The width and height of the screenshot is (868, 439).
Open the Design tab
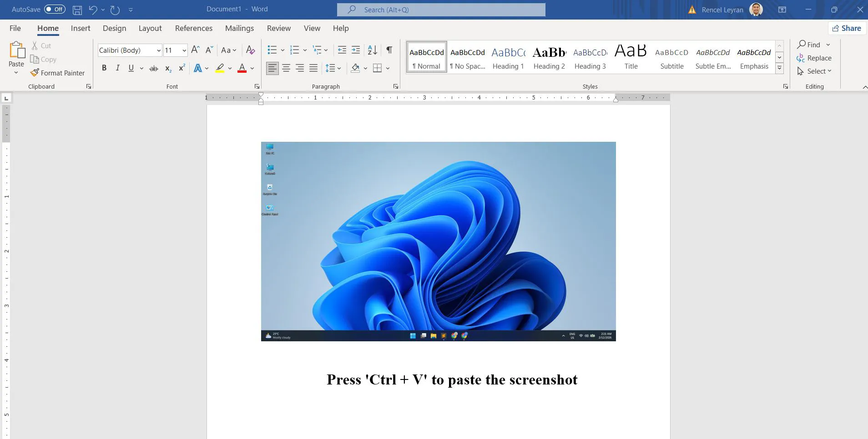[x=115, y=28]
